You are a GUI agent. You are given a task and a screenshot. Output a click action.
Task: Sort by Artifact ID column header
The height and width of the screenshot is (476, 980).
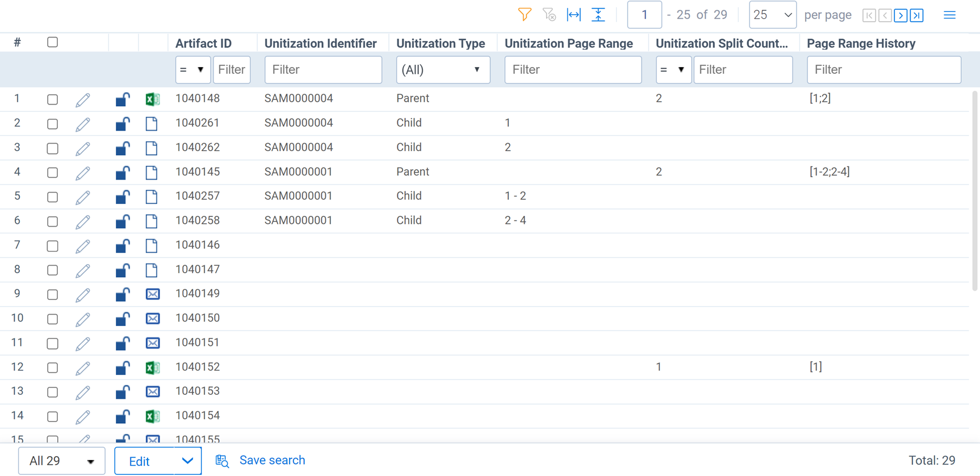pos(203,44)
